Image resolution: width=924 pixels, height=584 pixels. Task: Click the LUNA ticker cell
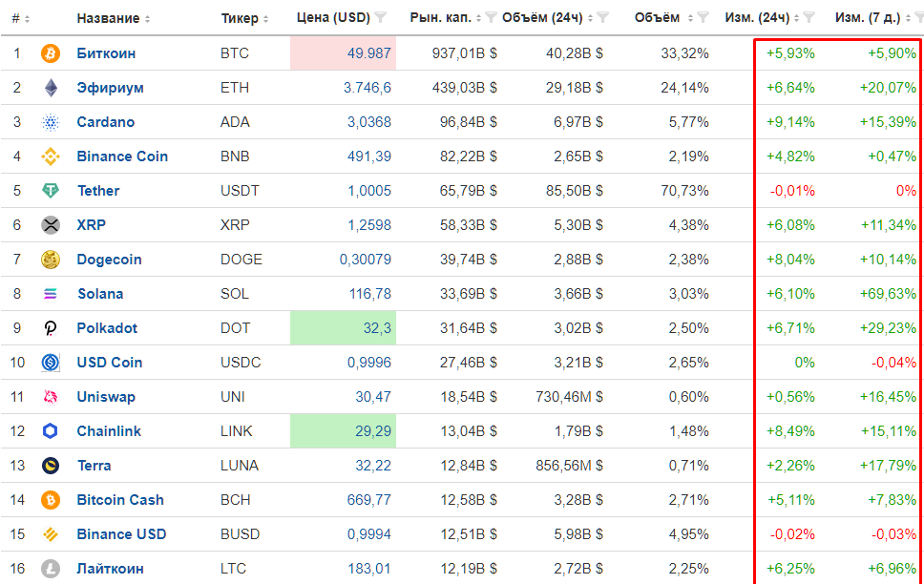coord(240,466)
